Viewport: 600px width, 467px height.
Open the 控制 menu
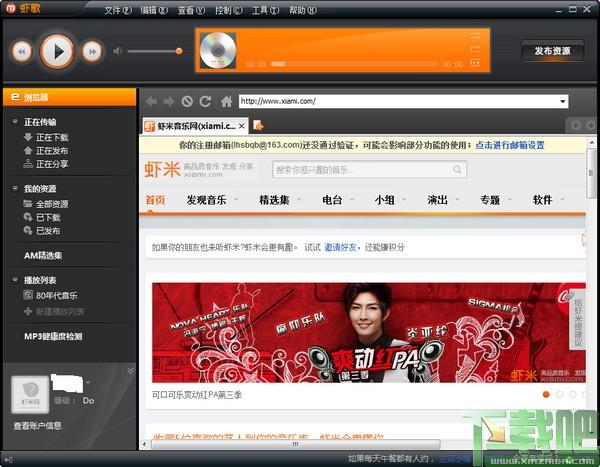[228, 10]
